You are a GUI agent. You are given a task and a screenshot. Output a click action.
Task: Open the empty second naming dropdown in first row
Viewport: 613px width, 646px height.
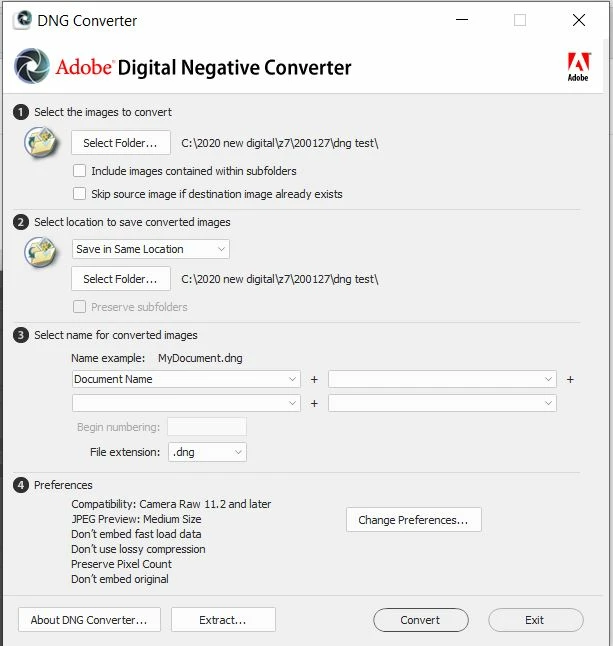point(442,379)
